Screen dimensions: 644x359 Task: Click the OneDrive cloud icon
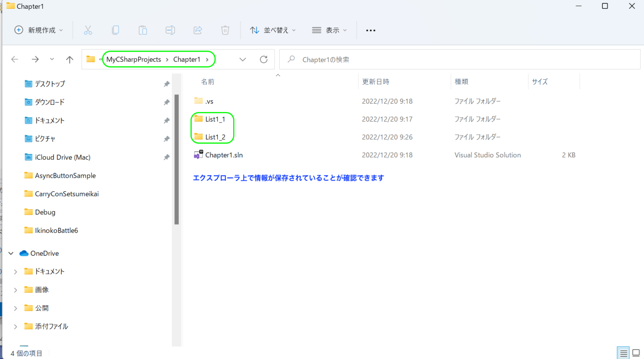tap(24, 253)
